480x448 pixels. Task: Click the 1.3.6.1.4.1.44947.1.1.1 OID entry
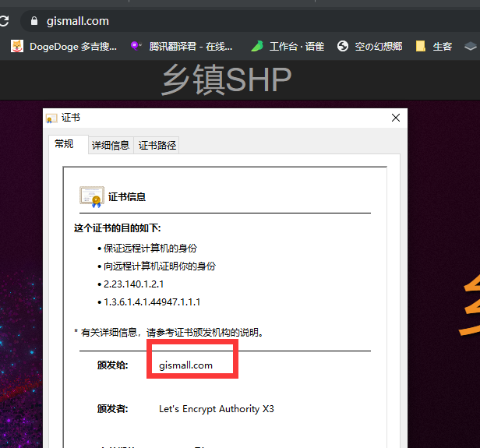pyautogui.click(x=152, y=302)
